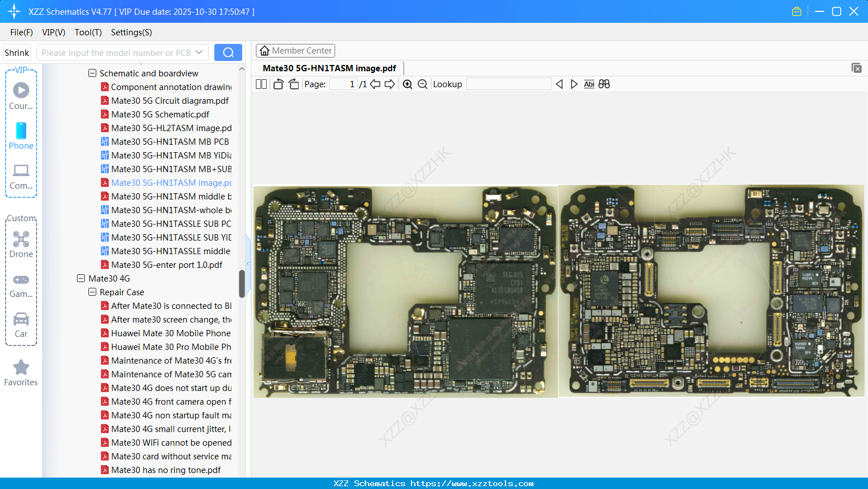Image resolution: width=868 pixels, height=489 pixels.
Task: Click the binoculars search icon
Action: 604,84
